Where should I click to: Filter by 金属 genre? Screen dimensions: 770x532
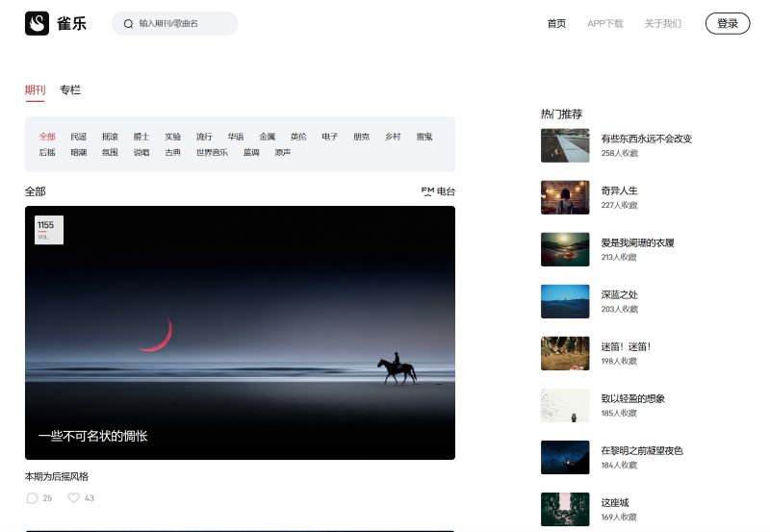coord(268,137)
